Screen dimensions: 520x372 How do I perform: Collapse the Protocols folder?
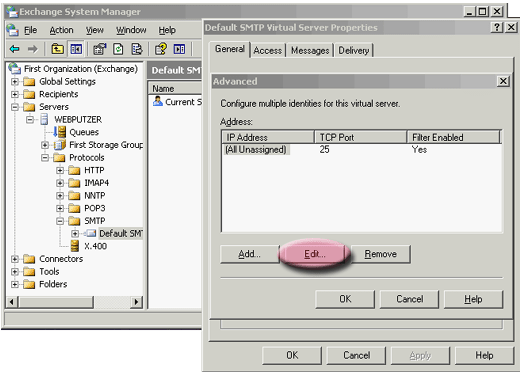pyautogui.click(x=45, y=157)
